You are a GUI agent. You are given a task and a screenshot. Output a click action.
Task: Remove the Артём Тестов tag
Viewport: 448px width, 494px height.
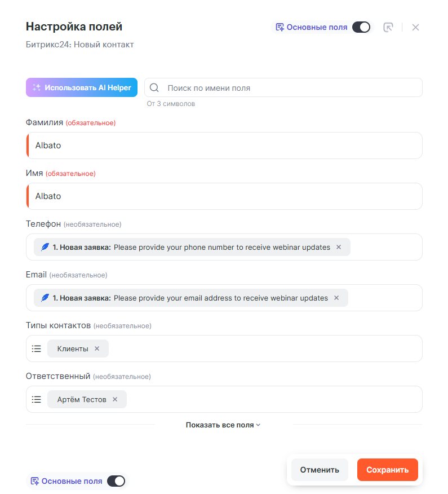point(115,399)
